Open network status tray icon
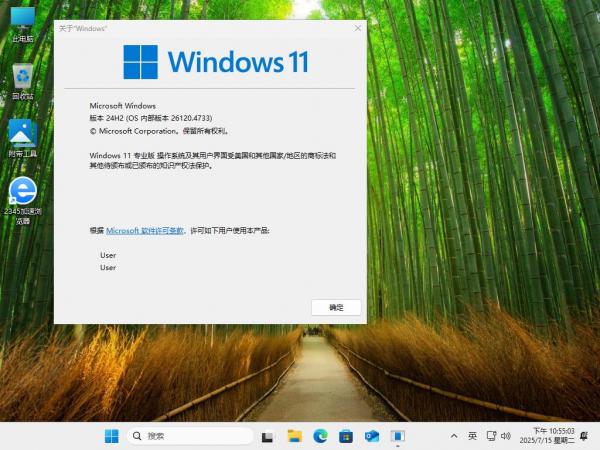Image resolution: width=600 pixels, height=450 pixels. (491, 436)
